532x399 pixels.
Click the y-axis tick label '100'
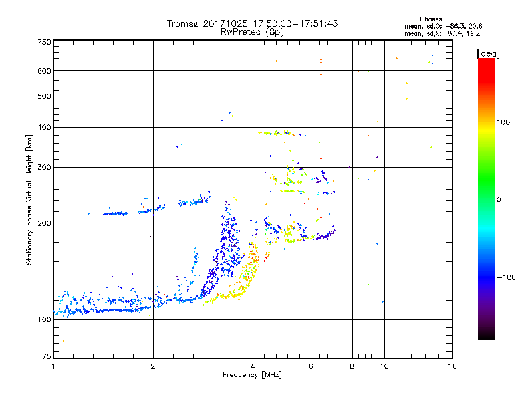tap(44, 319)
